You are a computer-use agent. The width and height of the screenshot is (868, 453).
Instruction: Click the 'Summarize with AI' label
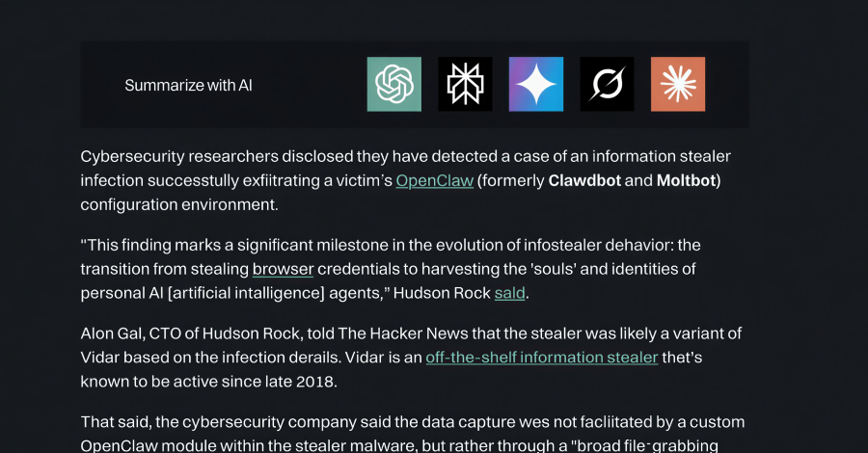(188, 86)
